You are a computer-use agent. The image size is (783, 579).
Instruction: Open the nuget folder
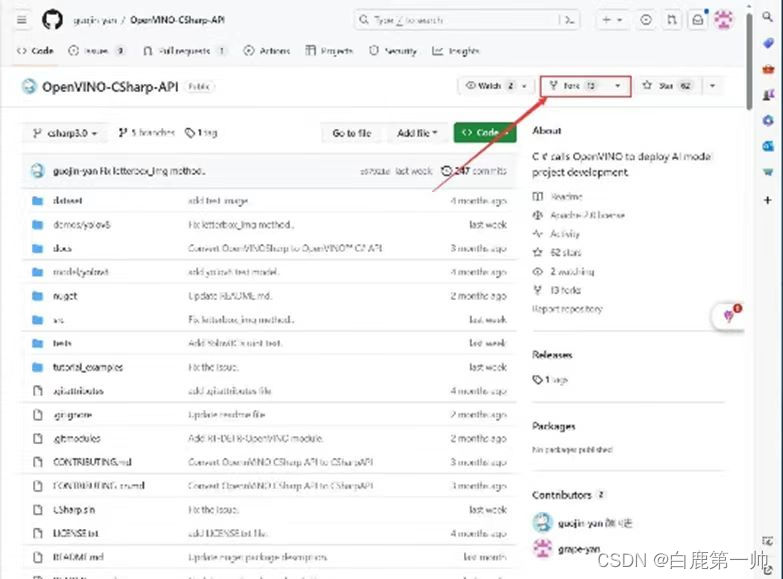click(65, 296)
